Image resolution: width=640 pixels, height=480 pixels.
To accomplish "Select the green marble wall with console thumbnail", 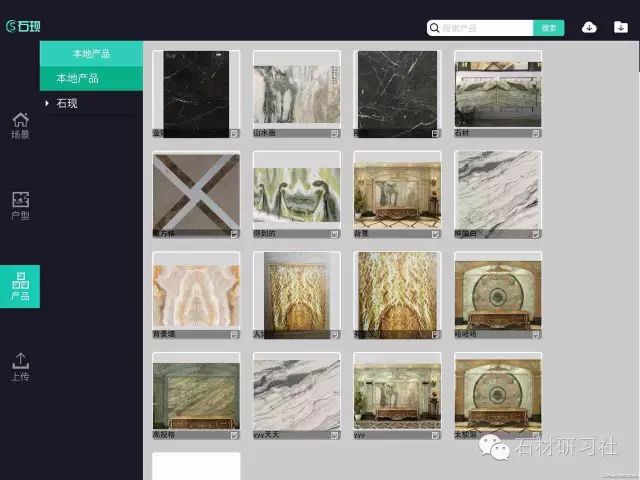I will tap(196, 396).
